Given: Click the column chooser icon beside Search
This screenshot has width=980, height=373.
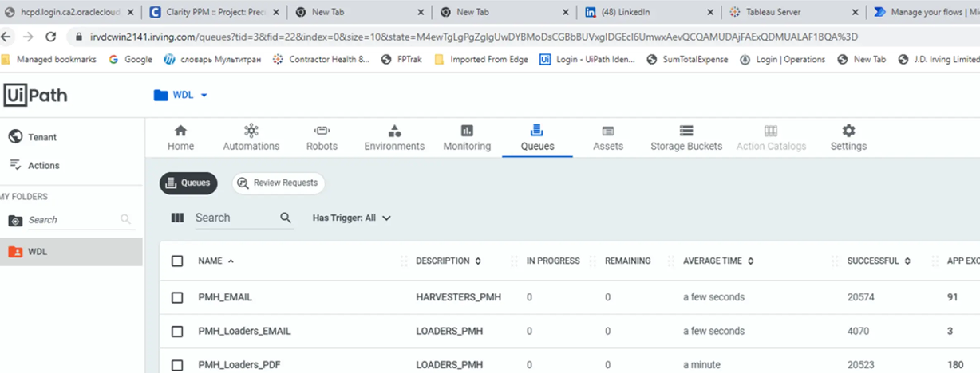Looking at the screenshot, I should click(x=178, y=218).
